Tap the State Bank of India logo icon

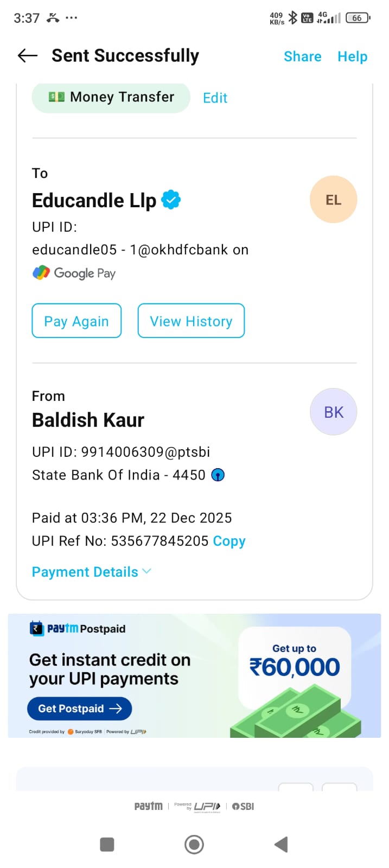218,475
